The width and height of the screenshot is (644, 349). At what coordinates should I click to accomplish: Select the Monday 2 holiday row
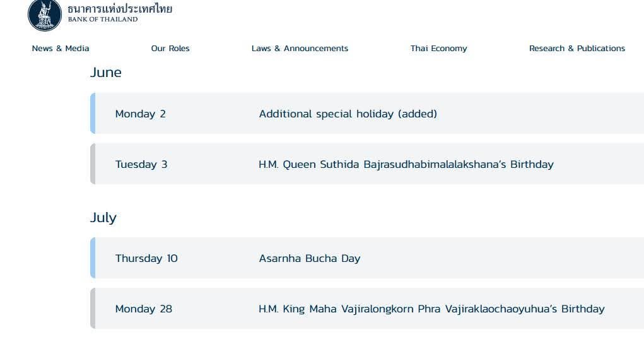click(367, 114)
